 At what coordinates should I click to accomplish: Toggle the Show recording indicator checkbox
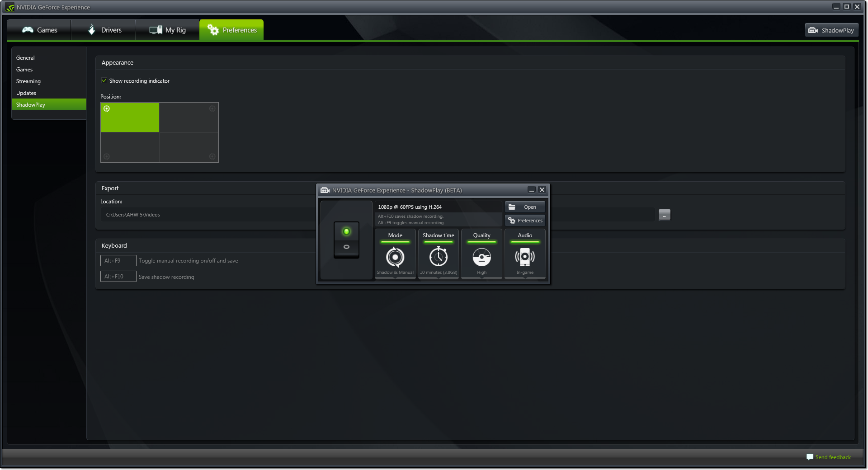104,80
